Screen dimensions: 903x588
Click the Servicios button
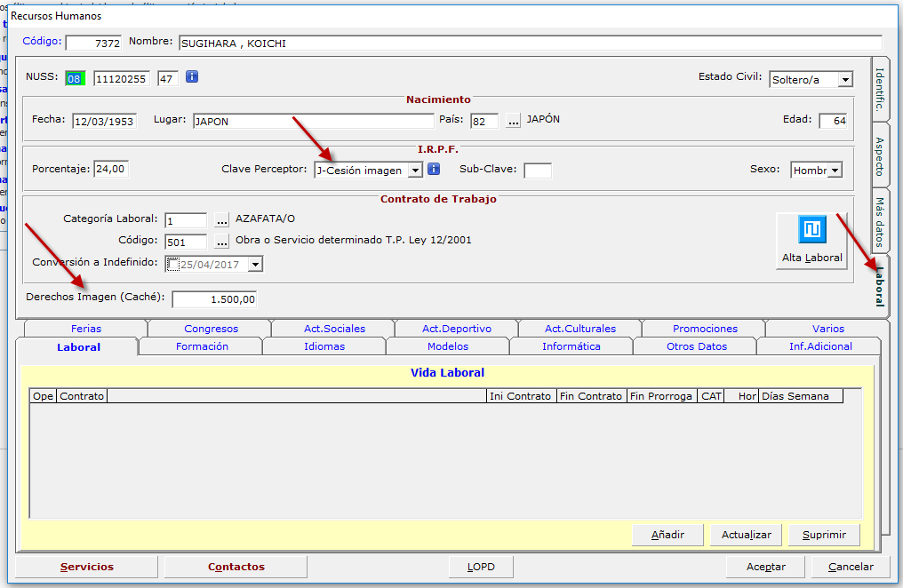86,567
